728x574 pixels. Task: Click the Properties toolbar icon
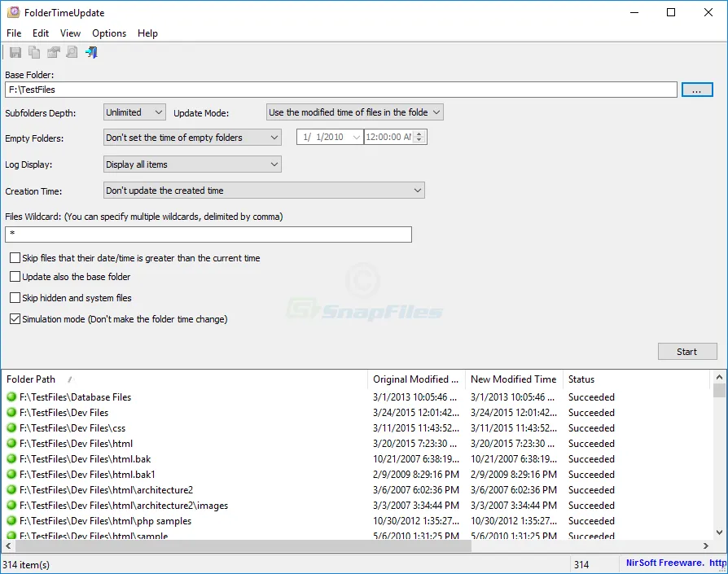click(54, 52)
